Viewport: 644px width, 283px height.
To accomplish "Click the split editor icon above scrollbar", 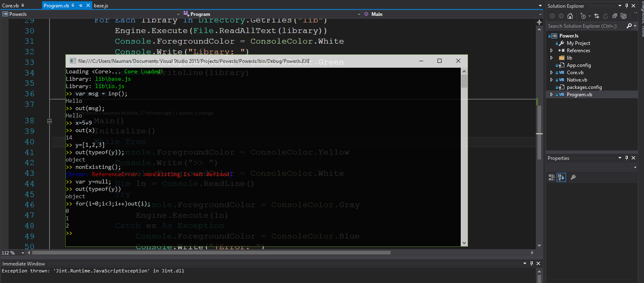I will click(x=539, y=22).
